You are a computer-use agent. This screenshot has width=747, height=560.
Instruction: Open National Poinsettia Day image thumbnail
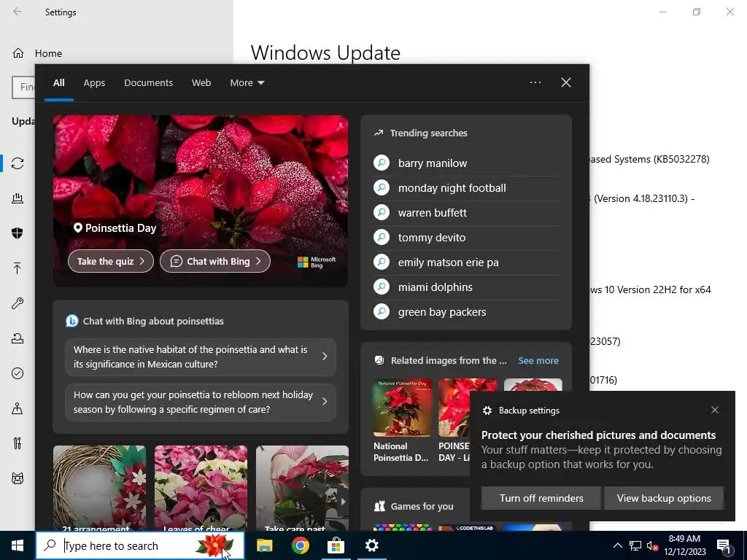click(x=402, y=408)
